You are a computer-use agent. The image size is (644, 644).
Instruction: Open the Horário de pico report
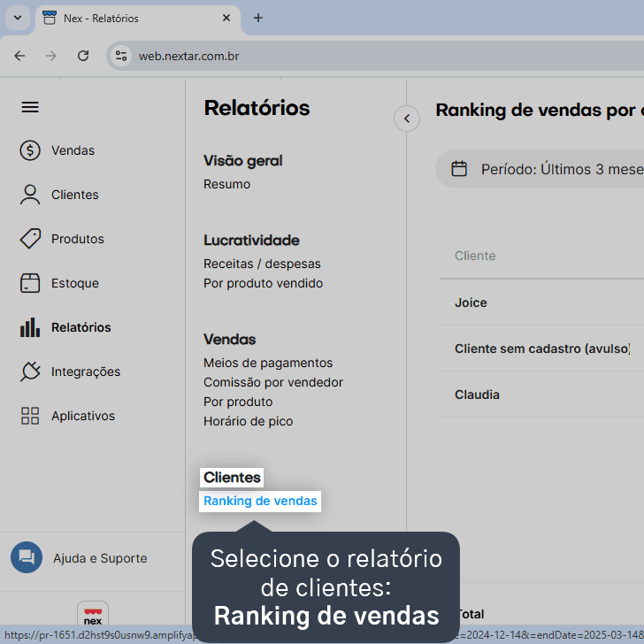[x=248, y=421]
